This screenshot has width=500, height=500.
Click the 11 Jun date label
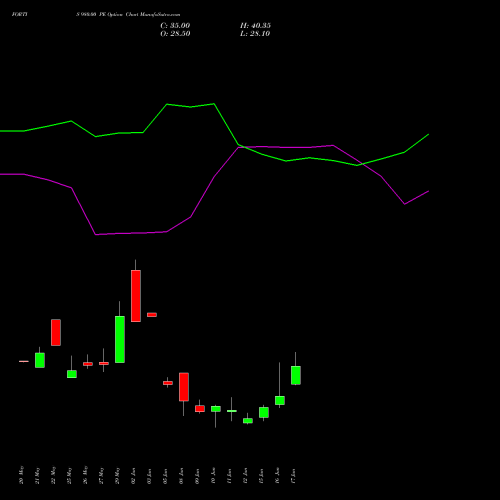tap(229, 476)
